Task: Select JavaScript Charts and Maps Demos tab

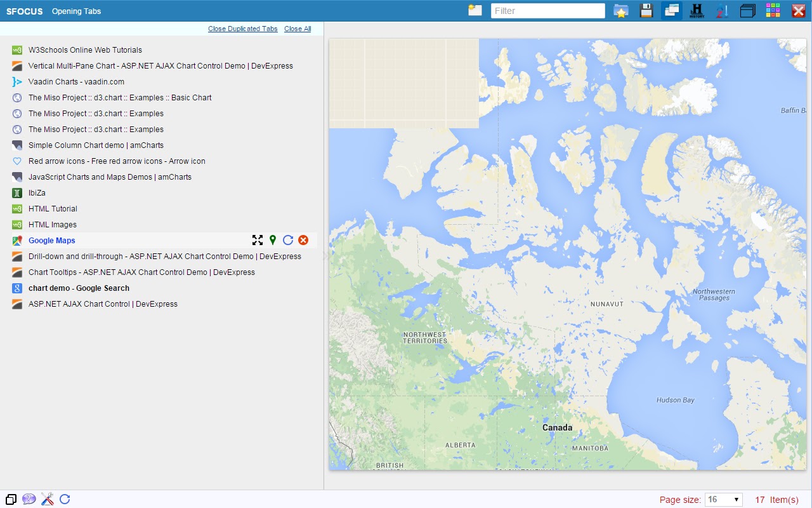Action: point(110,177)
